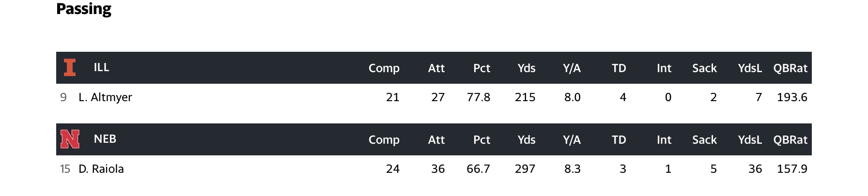The height and width of the screenshot is (196, 868).
Task: Click Sack column header in ILL table
Action: point(704,68)
